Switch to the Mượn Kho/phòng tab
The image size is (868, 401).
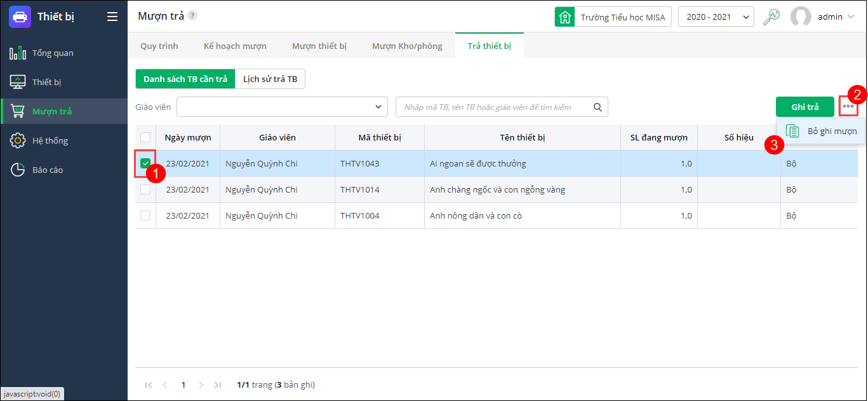click(407, 46)
